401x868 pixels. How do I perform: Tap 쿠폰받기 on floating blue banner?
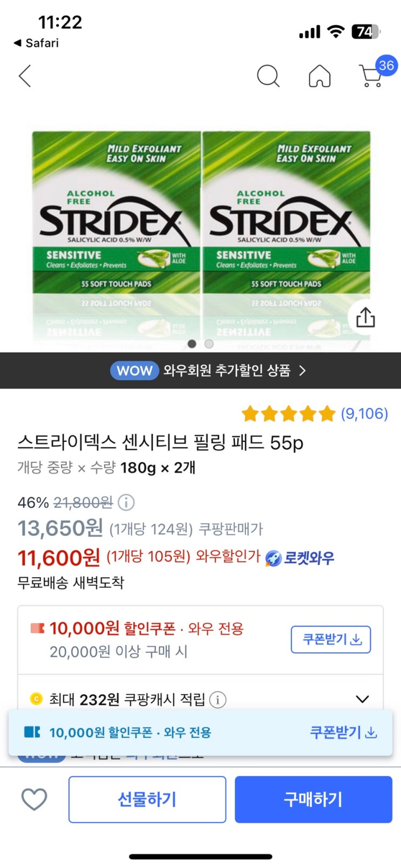343,733
